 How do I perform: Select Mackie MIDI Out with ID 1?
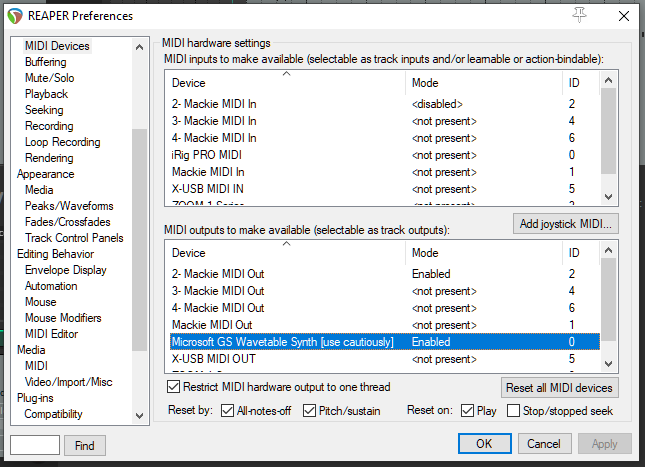click(385, 325)
